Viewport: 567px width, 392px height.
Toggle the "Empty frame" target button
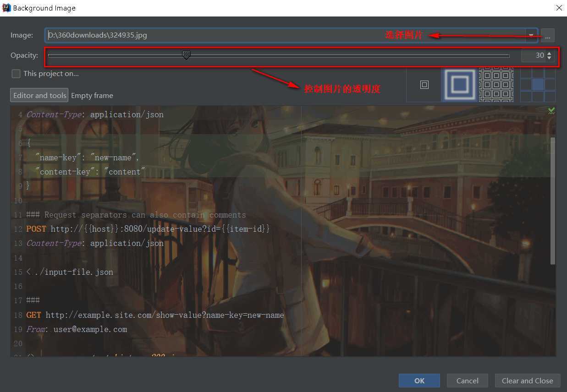(x=92, y=95)
